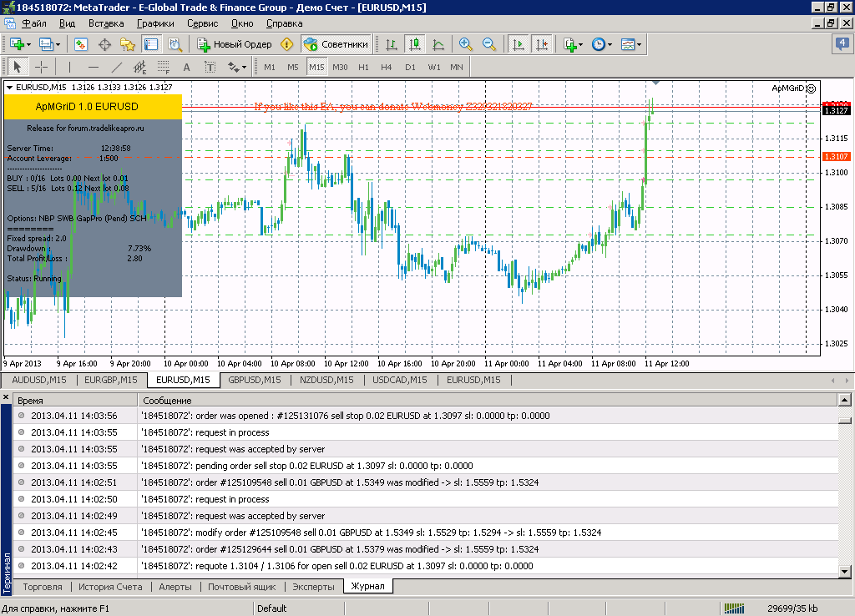
Task: Open the Templates icon
Action: [628, 44]
